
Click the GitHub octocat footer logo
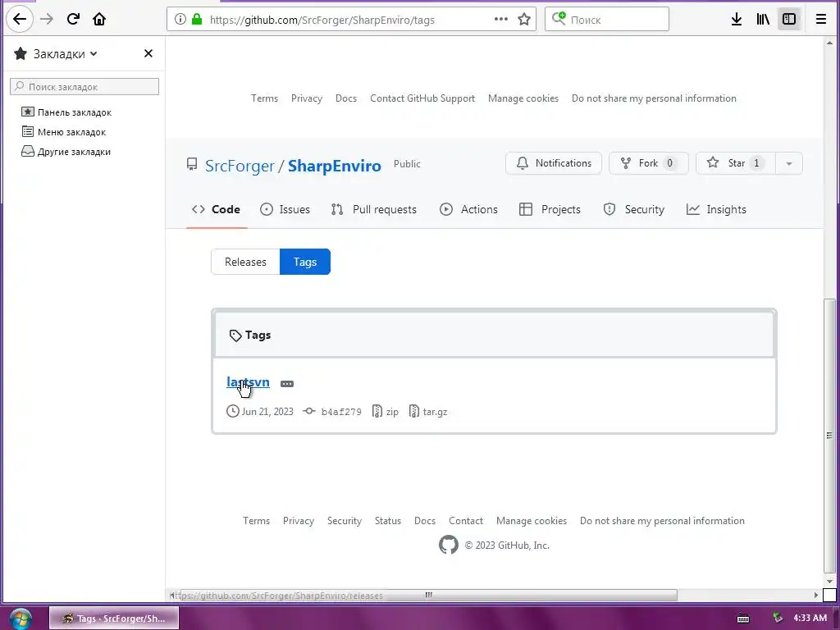coord(449,545)
